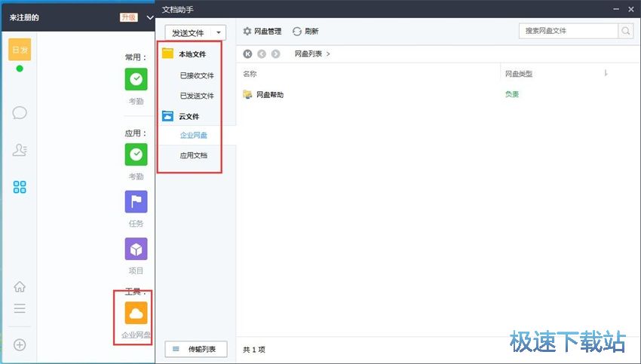Open the 任务 flag app icon
Viewport: 641px width, 364px height.
point(136,202)
